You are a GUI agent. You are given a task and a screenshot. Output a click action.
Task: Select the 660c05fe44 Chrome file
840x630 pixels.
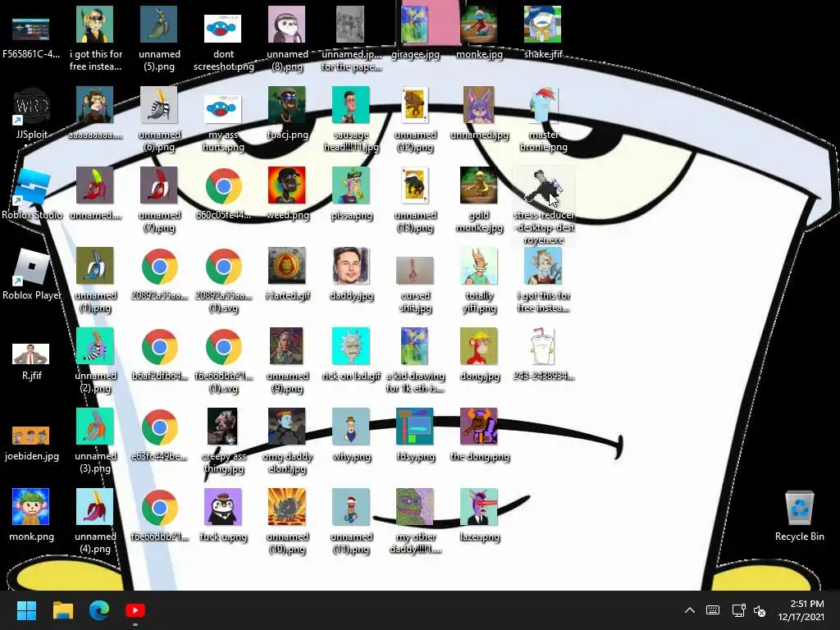coord(223,194)
